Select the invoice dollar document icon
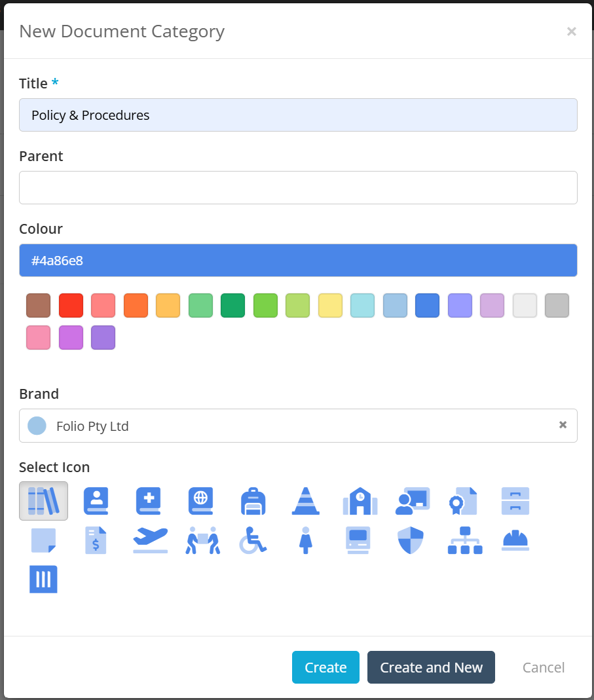This screenshot has width=594, height=700. click(x=96, y=540)
